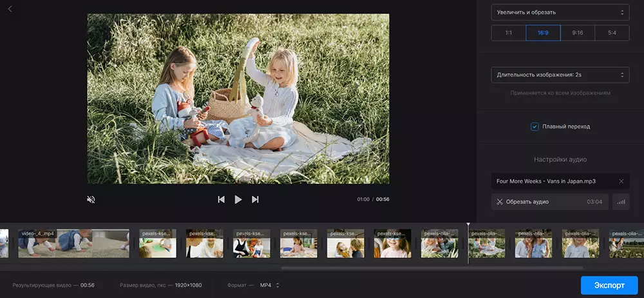Open the MP4 format selector

pos(270,285)
